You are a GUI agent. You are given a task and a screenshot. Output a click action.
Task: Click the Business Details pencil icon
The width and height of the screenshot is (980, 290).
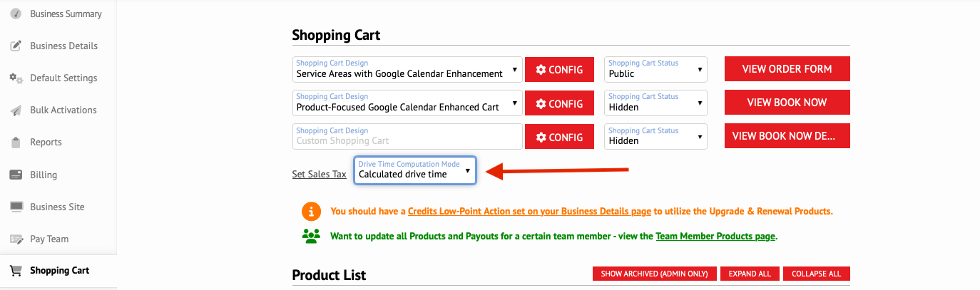point(16,46)
